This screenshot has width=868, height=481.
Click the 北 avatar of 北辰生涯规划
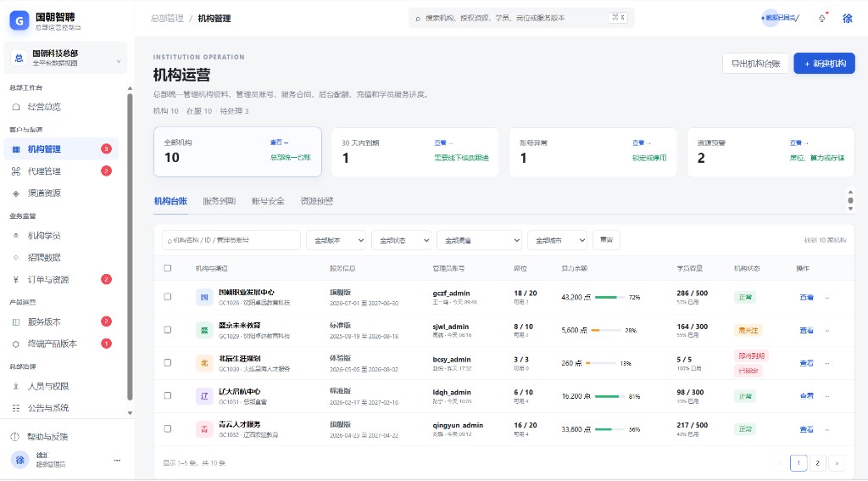[204, 363]
